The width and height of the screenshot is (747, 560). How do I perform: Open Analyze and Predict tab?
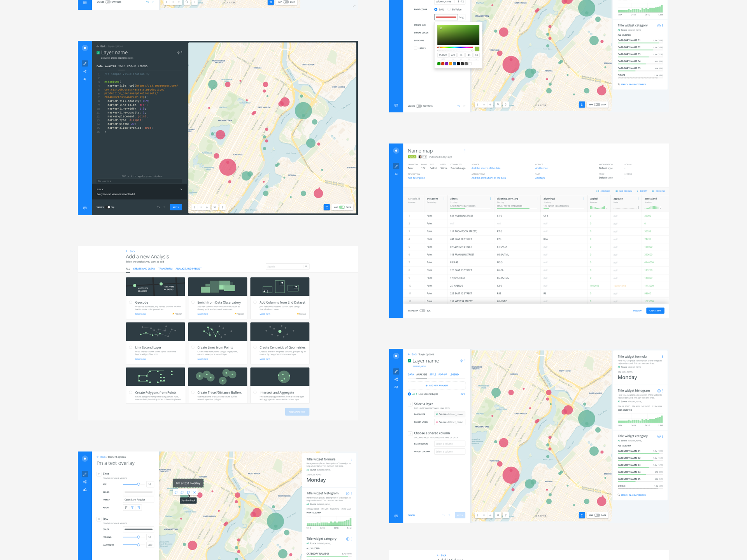click(x=188, y=269)
